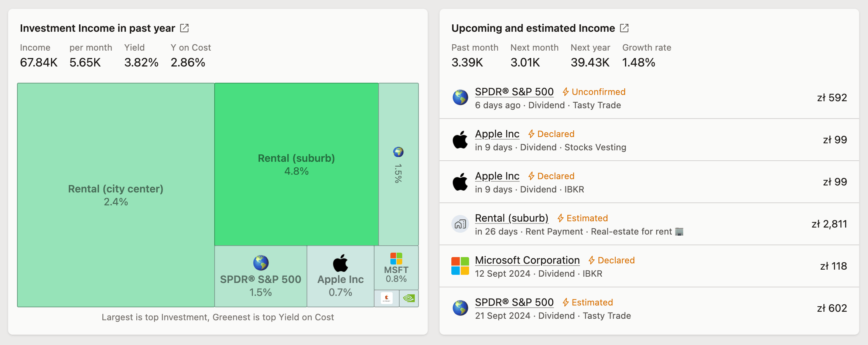Select the Apple Inc 0.7% treemap label

pos(341,286)
